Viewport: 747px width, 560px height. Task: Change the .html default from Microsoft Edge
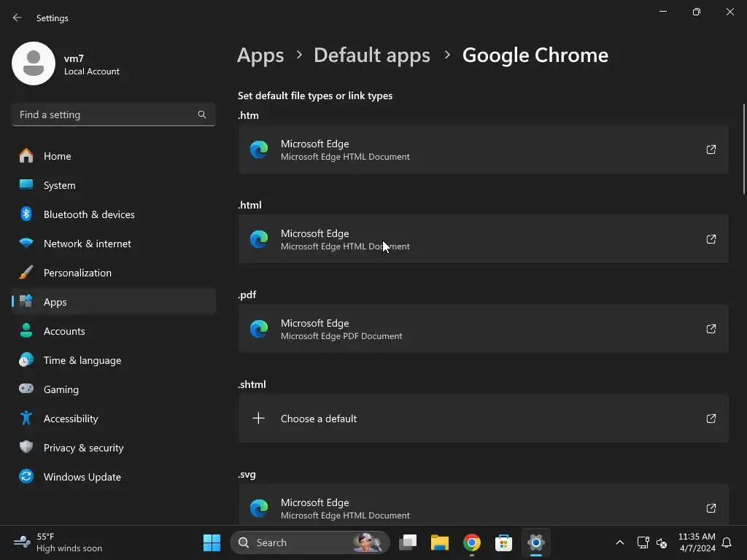(483, 239)
